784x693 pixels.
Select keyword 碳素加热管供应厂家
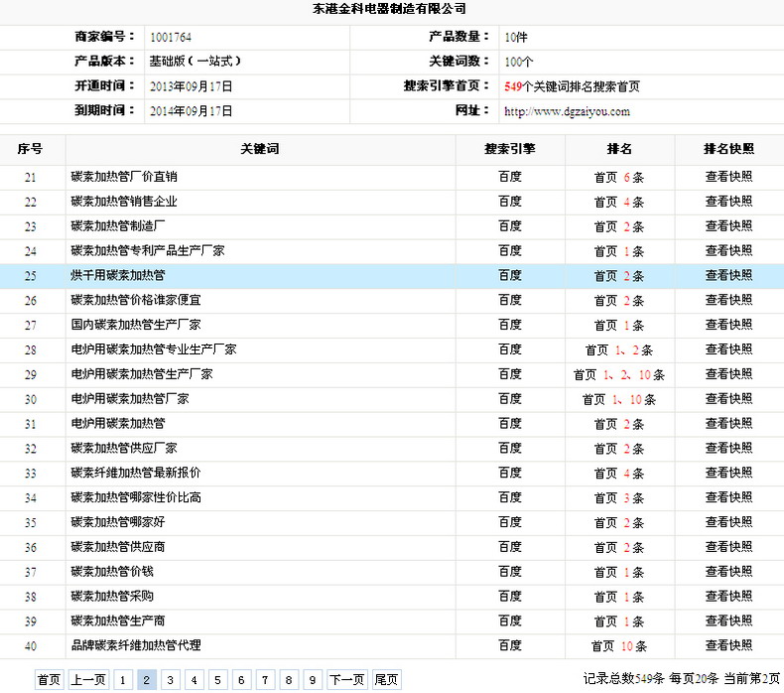[x=124, y=449]
